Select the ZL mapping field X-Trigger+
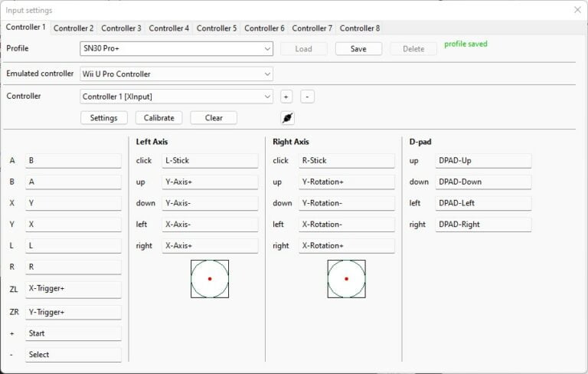The height and width of the screenshot is (374, 588). 73,290
